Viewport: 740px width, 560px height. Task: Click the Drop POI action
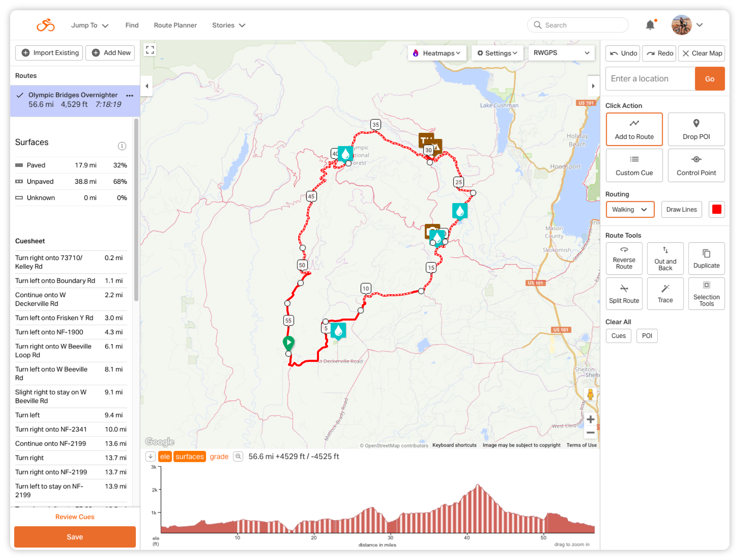pyautogui.click(x=696, y=129)
